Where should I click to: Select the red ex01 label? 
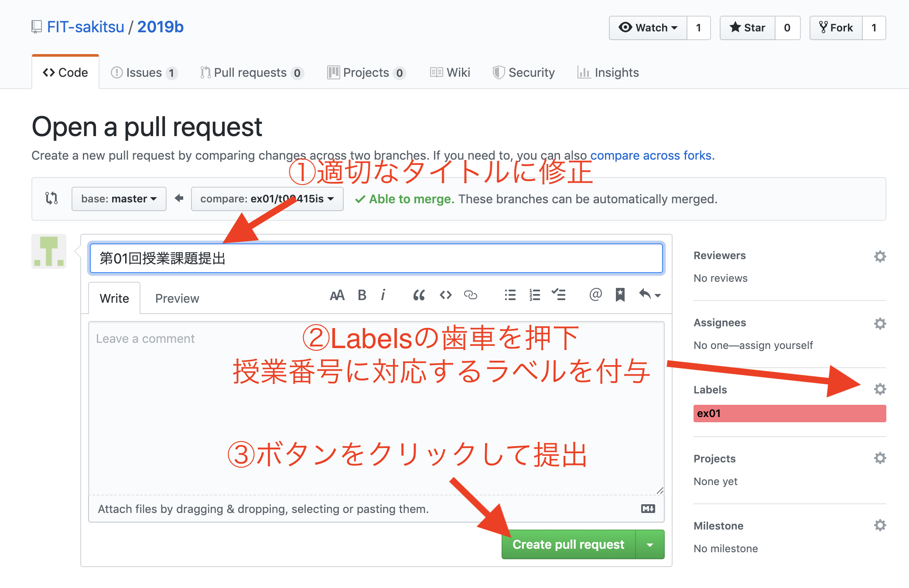coord(789,413)
